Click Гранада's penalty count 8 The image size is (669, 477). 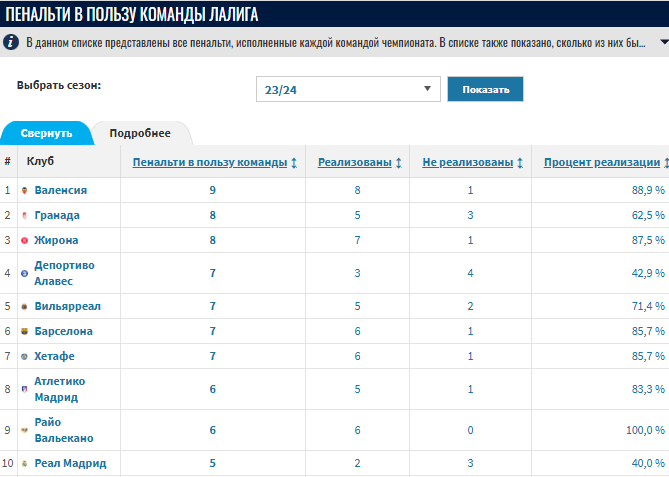point(212,215)
